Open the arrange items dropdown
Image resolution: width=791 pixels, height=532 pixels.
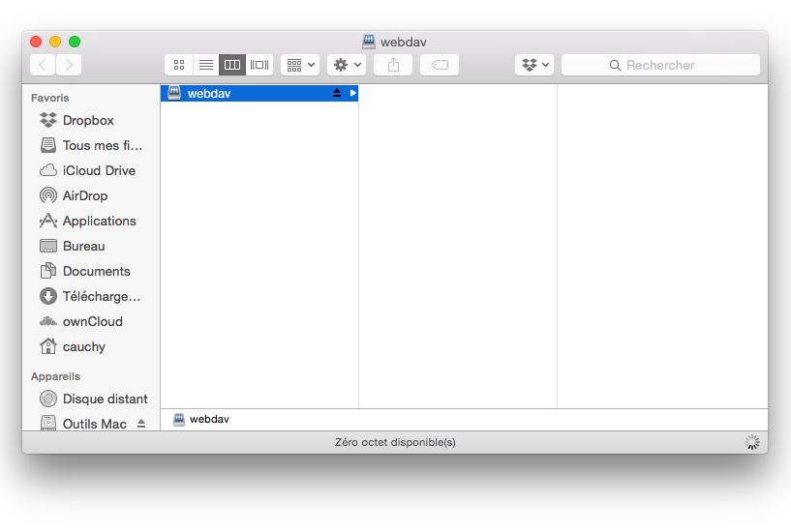(300, 65)
